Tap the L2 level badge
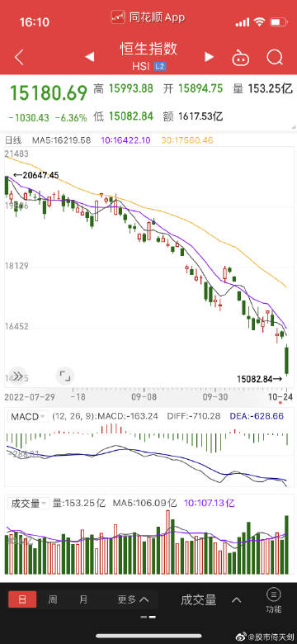This screenshot has width=297, height=644. point(160,66)
